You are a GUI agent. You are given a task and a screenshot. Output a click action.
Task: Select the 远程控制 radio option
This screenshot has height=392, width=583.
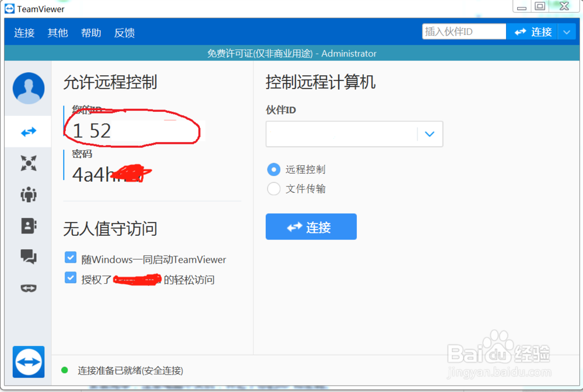point(273,169)
